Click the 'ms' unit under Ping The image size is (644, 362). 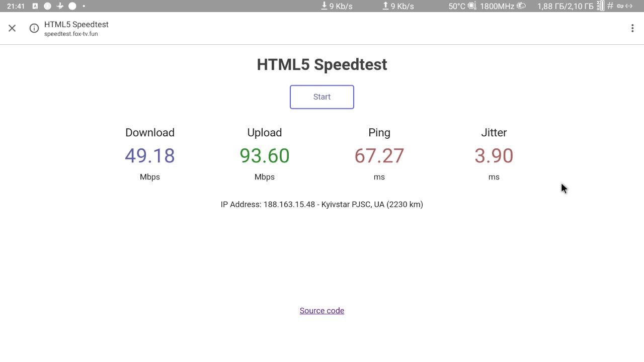click(379, 177)
